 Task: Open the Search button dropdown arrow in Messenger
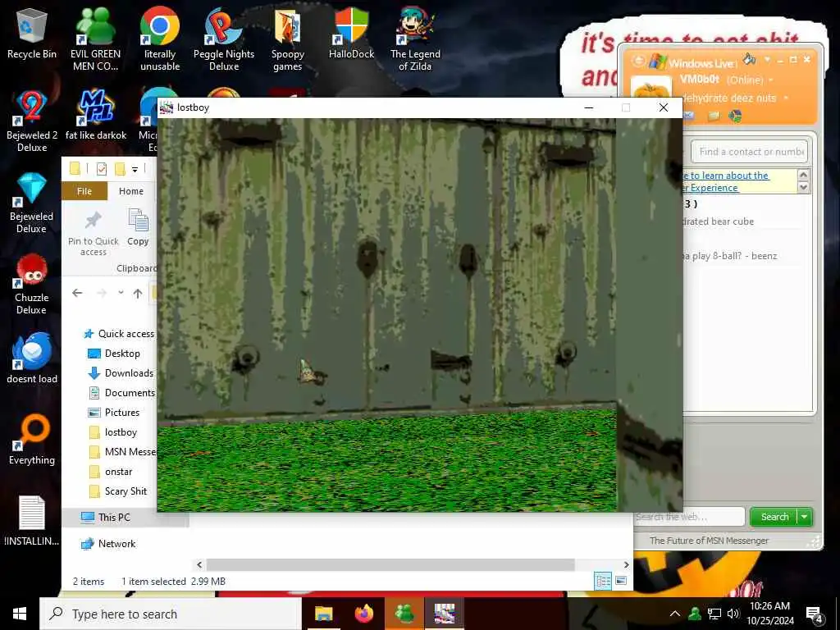[x=805, y=517]
